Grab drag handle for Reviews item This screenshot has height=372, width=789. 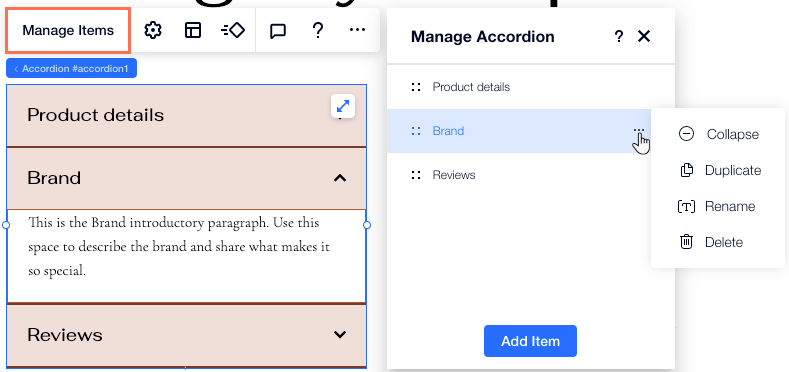(x=416, y=175)
